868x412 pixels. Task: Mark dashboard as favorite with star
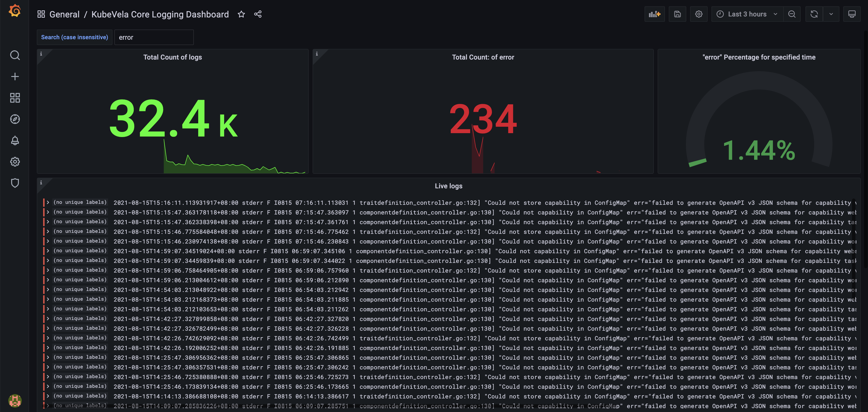coord(241,14)
